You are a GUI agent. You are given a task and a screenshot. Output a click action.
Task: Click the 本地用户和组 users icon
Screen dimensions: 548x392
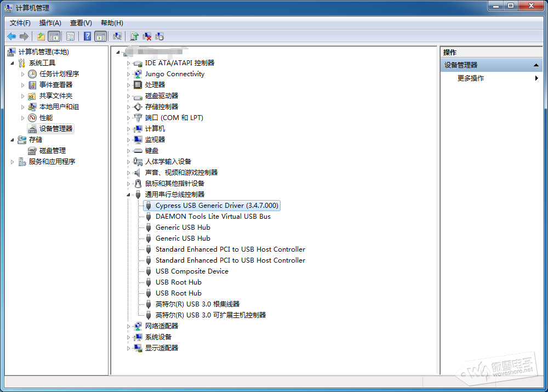point(32,107)
